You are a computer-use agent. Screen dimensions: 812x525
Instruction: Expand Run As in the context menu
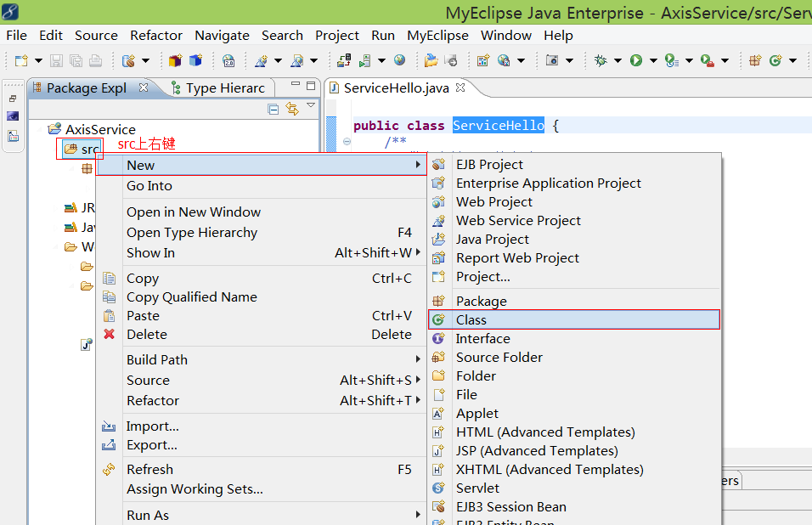[261, 515]
